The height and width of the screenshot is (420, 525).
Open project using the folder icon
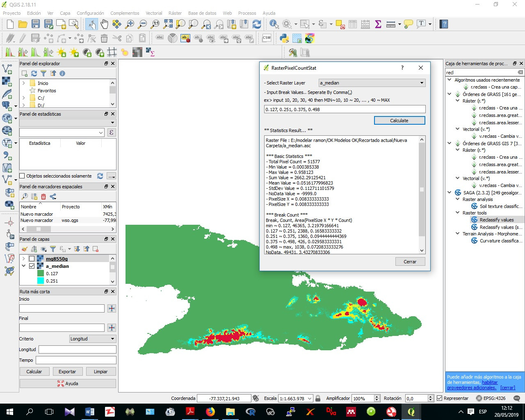[x=23, y=24]
